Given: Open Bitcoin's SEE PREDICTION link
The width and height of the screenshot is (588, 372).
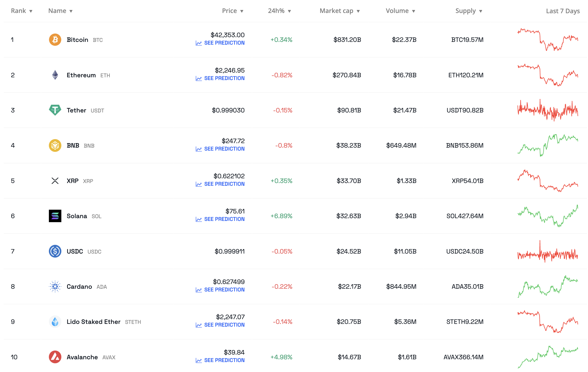Looking at the screenshot, I should pos(224,43).
